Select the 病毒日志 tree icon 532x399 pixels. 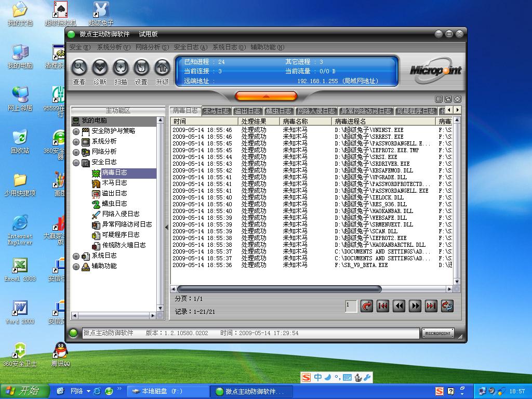96,173
